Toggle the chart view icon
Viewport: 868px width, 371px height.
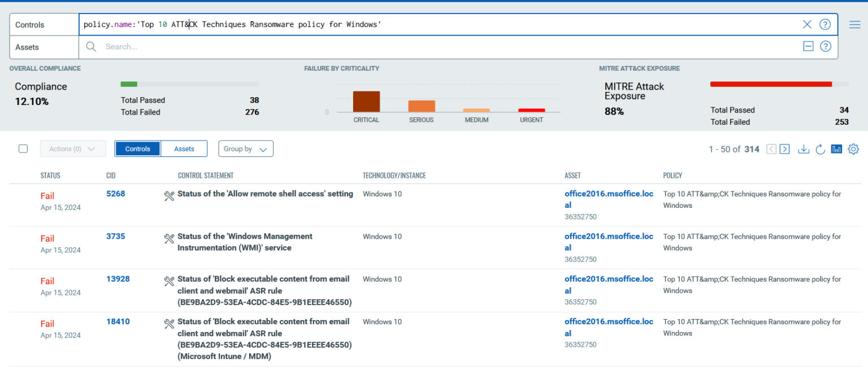pyautogui.click(x=836, y=149)
